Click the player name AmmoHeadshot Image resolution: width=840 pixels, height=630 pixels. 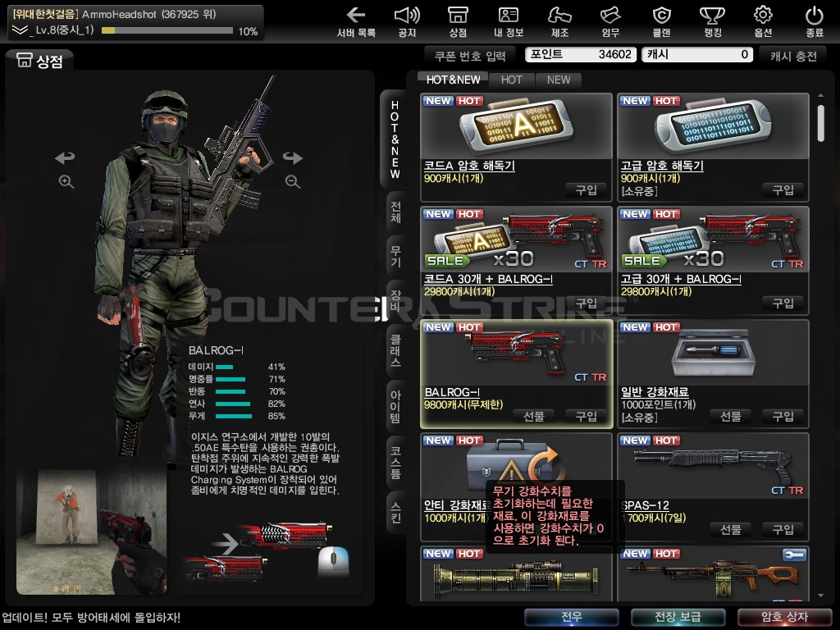(x=119, y=15)
